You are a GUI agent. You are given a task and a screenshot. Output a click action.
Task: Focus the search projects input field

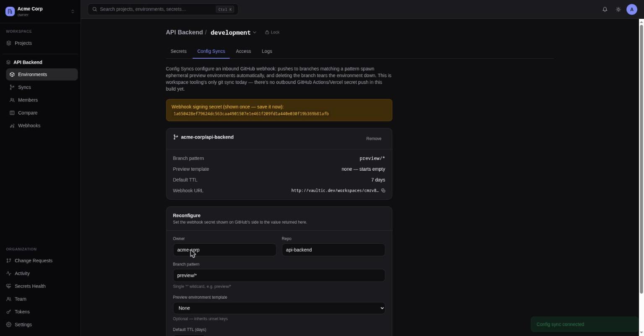[x=163, y=9]
